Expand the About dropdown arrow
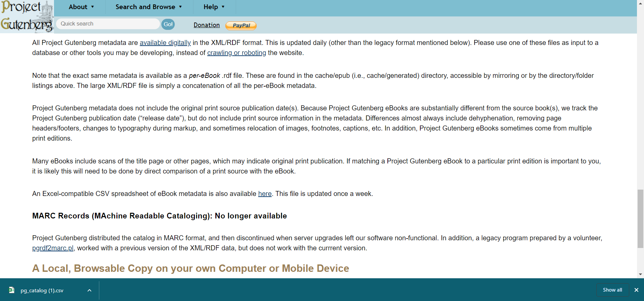 (x=93, y=7)
